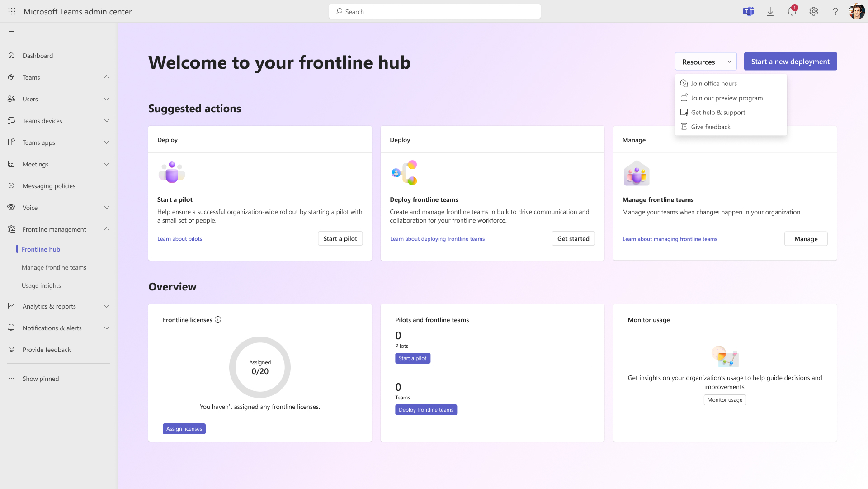Open notifications bell showing one alert
The height and width of the screenshot is (489, 868).
pos(792,11)
